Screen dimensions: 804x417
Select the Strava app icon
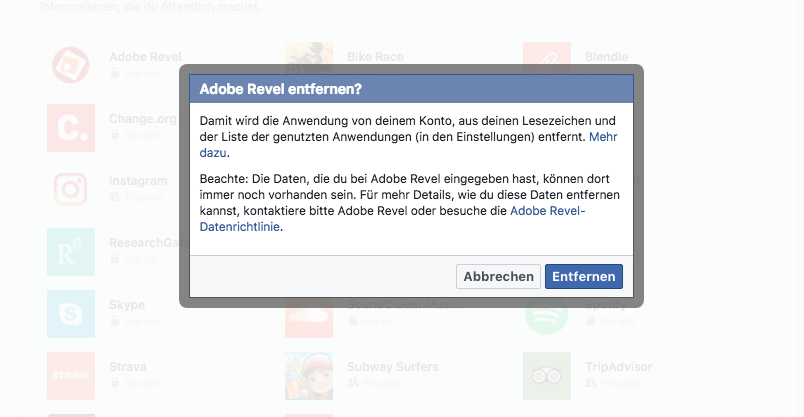point(71,376)
